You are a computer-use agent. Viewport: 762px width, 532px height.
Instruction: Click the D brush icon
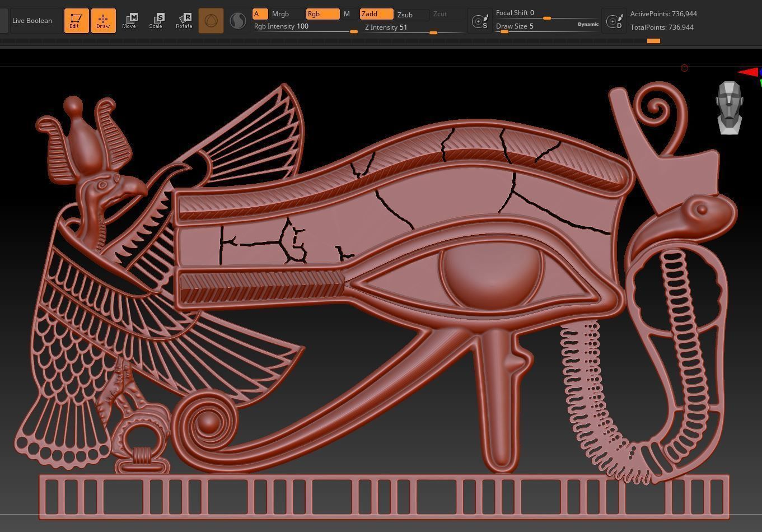point(614,22)
